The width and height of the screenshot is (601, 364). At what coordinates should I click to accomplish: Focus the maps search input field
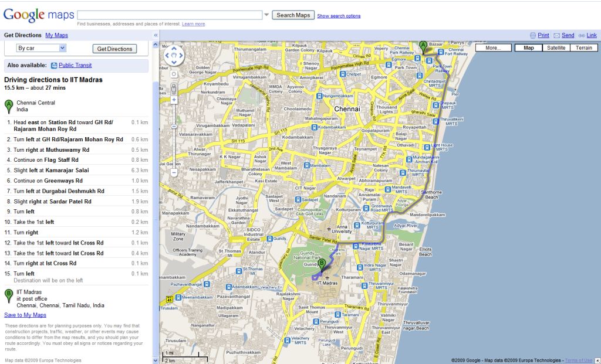pos(170,15)
